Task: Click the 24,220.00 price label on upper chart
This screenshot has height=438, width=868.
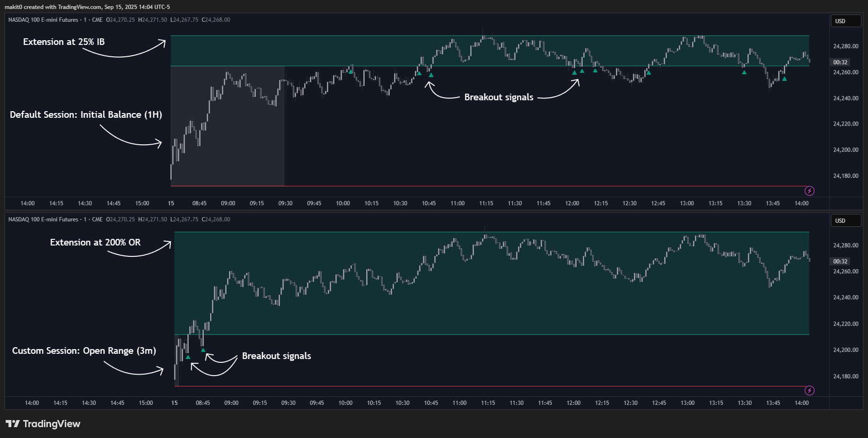Action: 846,124
